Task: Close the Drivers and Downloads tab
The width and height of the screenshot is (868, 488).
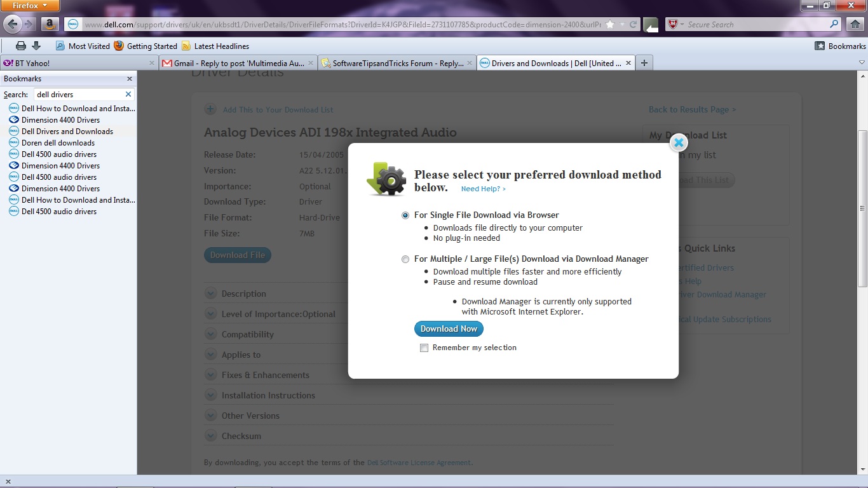Action: coord(628,63)
